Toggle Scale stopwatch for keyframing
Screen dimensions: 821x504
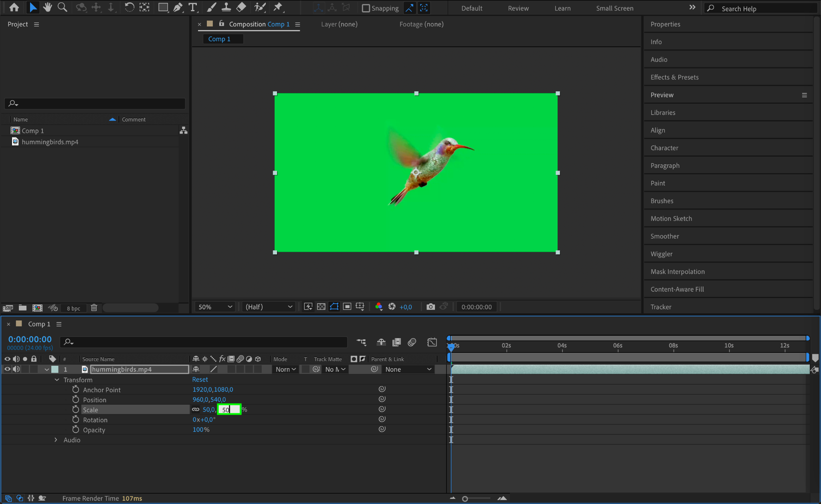75,409
